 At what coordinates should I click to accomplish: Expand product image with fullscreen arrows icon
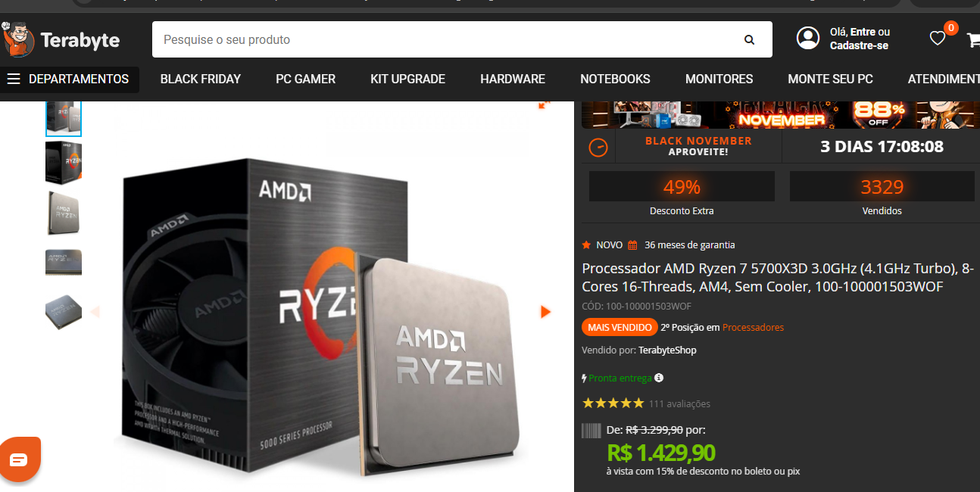pos(544,104)
